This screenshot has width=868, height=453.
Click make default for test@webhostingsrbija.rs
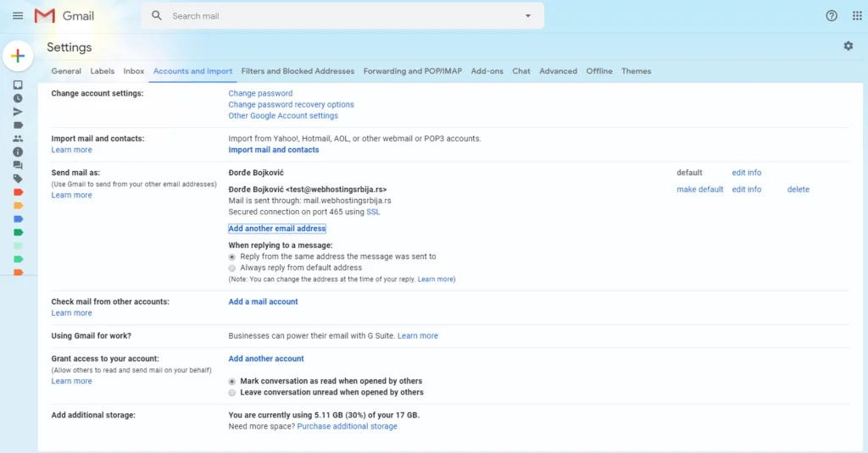click(x=699, y=189)
